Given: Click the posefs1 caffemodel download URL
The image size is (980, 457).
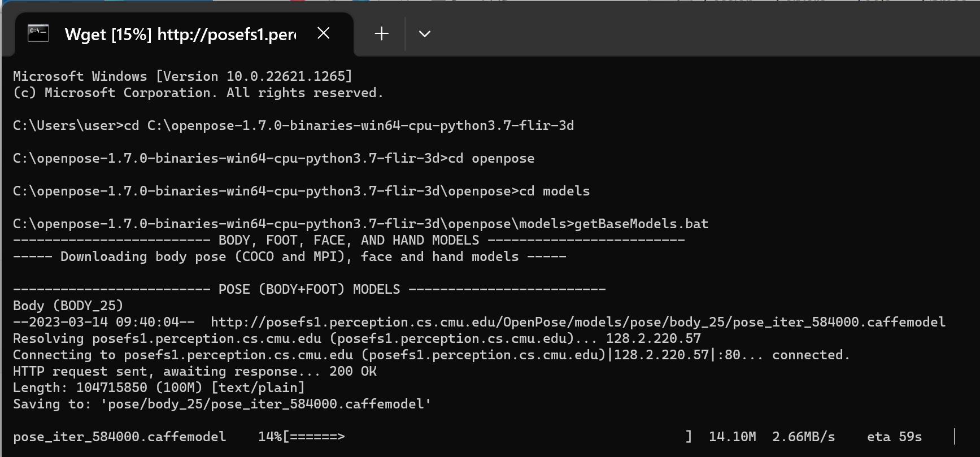Looking at the screenshot, I should coord(578,322).
